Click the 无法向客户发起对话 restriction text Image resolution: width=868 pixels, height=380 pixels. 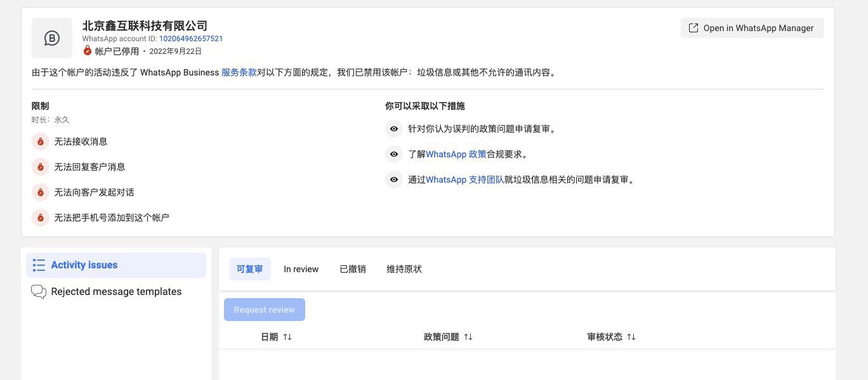(95, 192)
